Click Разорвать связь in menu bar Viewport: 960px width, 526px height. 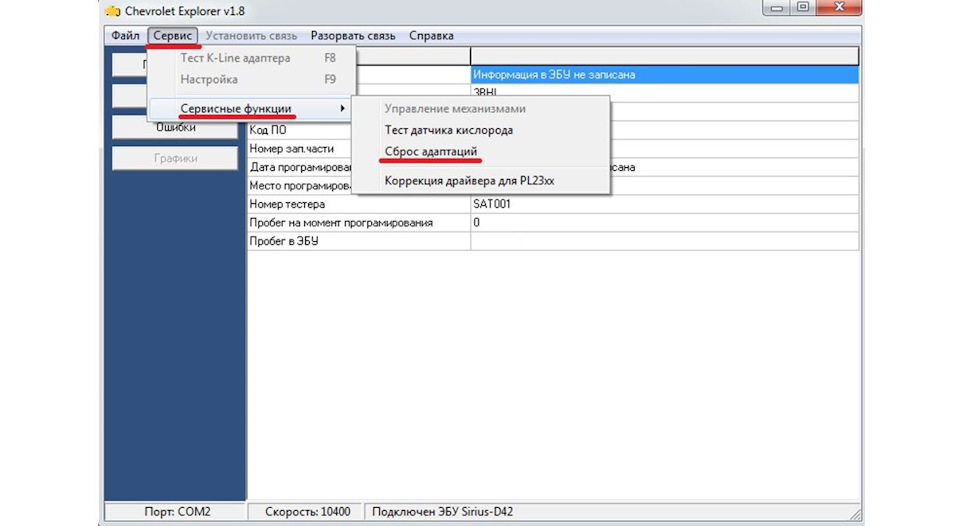pyautogui.click(x=353, y=36)
